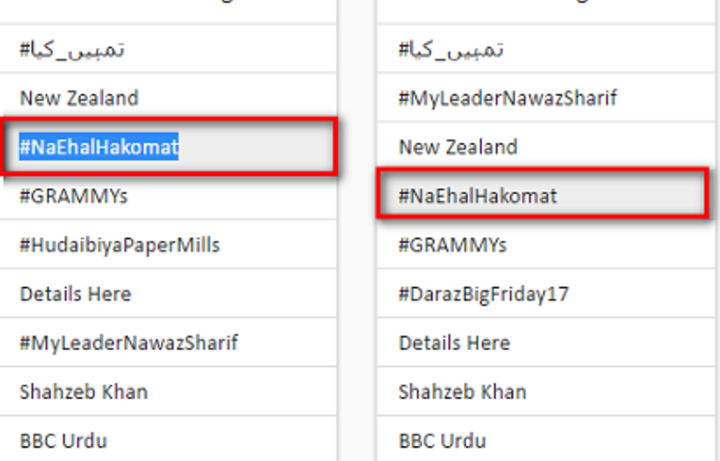The height and width of the screenshot is (461, 720).
Task: Open the Urdu hashtag in right list
Action: [x=451, y=49]
